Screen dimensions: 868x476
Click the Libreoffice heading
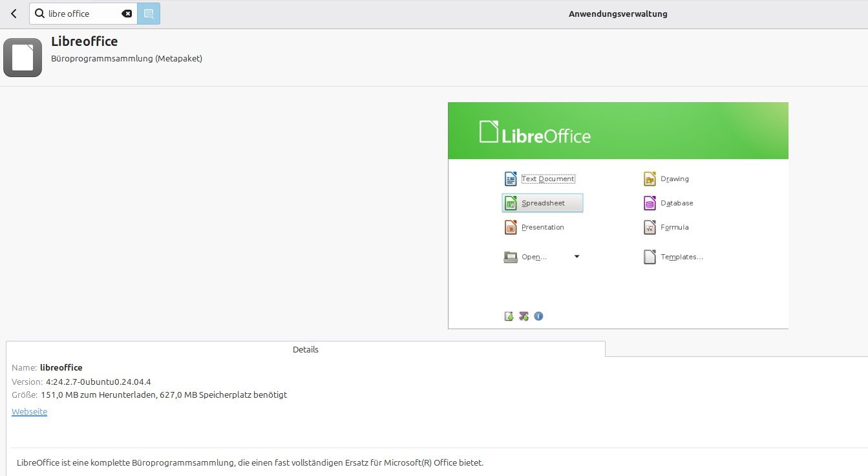(x=84, y=41)
